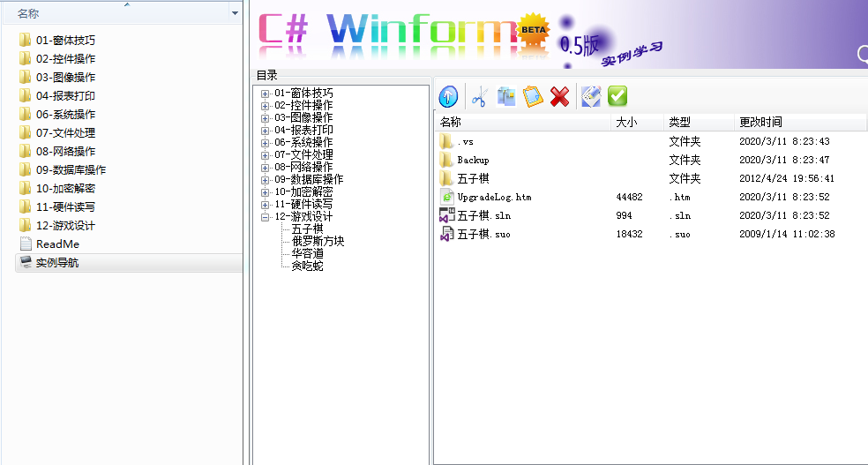Sort file list by 更改时间 column header
The width and height of the screenshot is (868, 465).
[x=800, y=123]
